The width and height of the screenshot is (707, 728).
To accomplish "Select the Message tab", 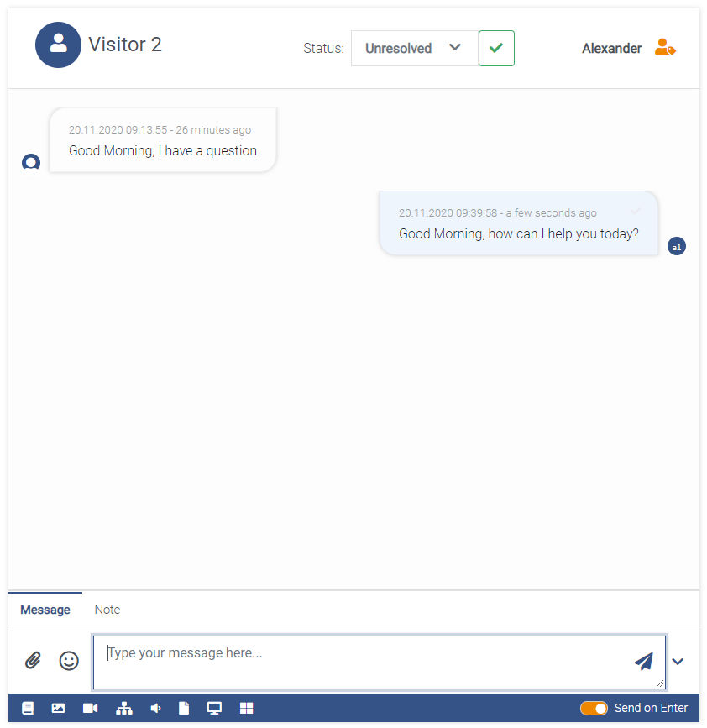I will click(45, 609).
